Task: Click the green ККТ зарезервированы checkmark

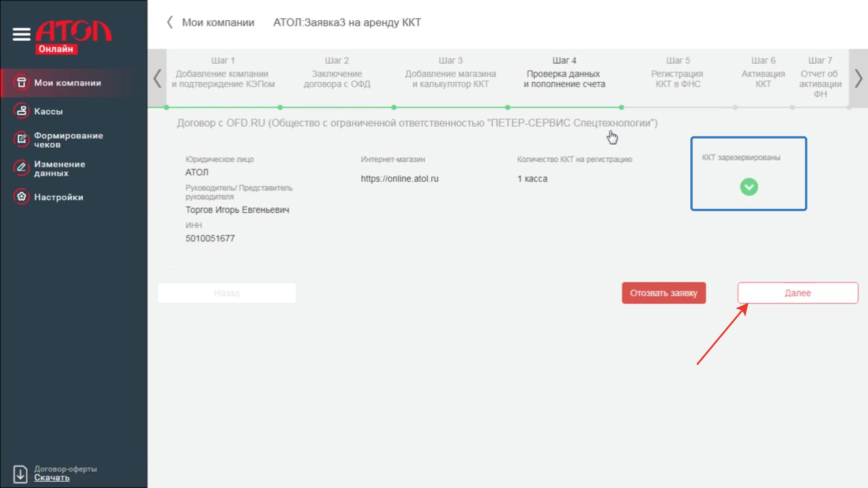Action: point(749,187)
